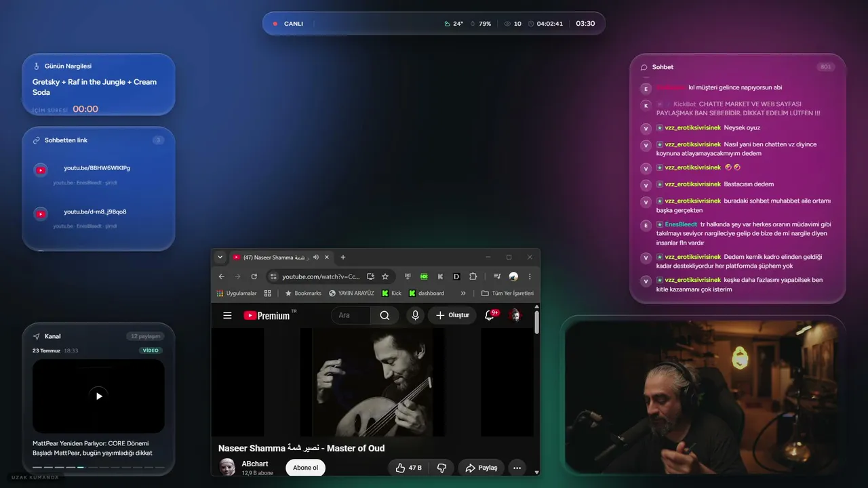The image size is (868, 488).
Task: Click the install app icon in address bar
Action: 370,277
